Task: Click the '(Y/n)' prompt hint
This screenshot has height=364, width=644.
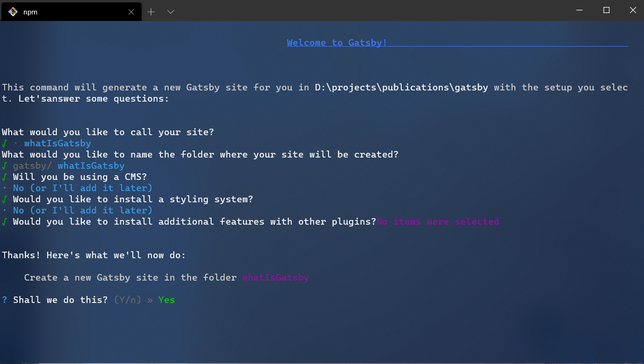Action: (x=128, y=300)
